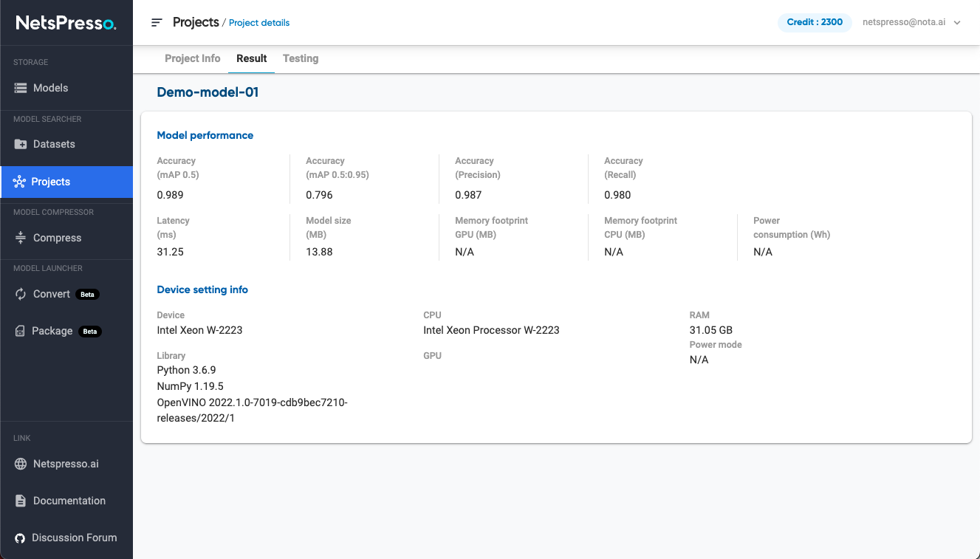The image size is (980, 559).
Task: Click the Recall value 0.980
Action: point(617,195)
